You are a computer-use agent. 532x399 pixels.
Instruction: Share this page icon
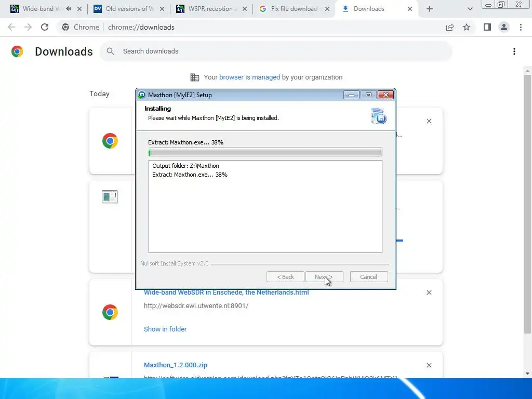click(x=450, y=27)
